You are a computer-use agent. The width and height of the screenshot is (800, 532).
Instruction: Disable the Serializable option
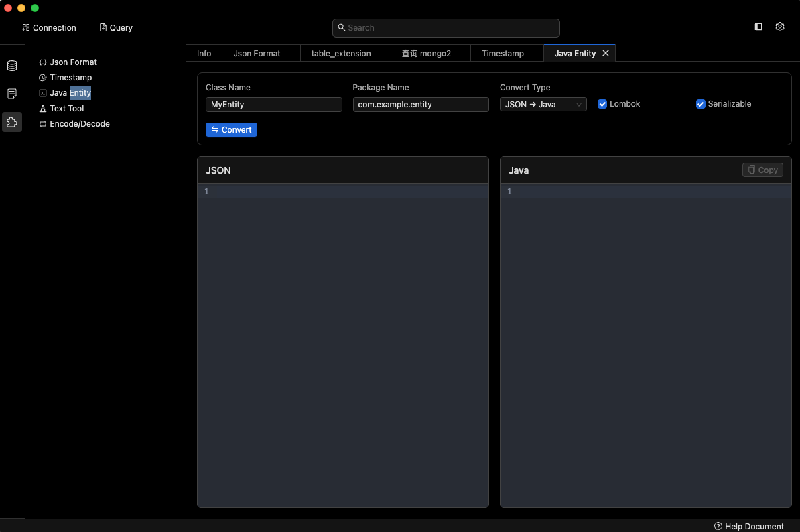pyautogui.click(x=701, y=104)
